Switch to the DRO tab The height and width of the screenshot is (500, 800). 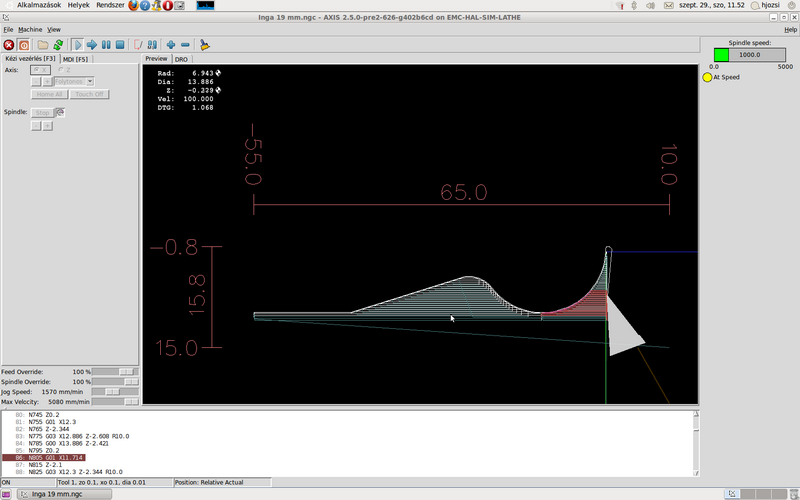click(x=181, y=59)
